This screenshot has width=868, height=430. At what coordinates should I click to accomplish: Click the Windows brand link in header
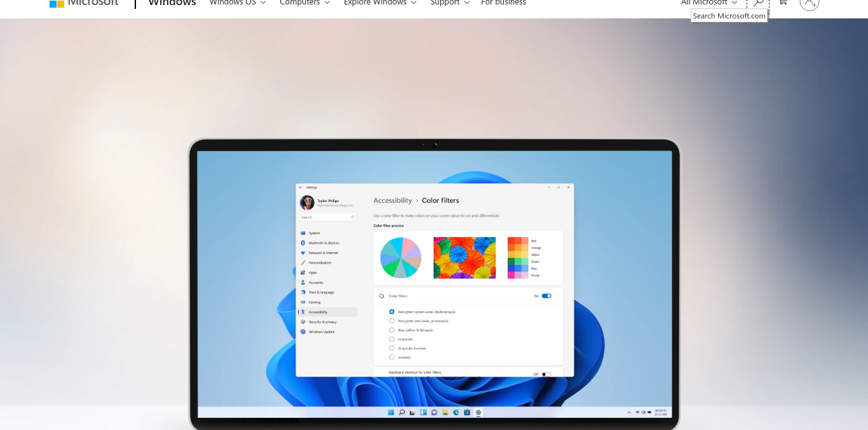172,3
